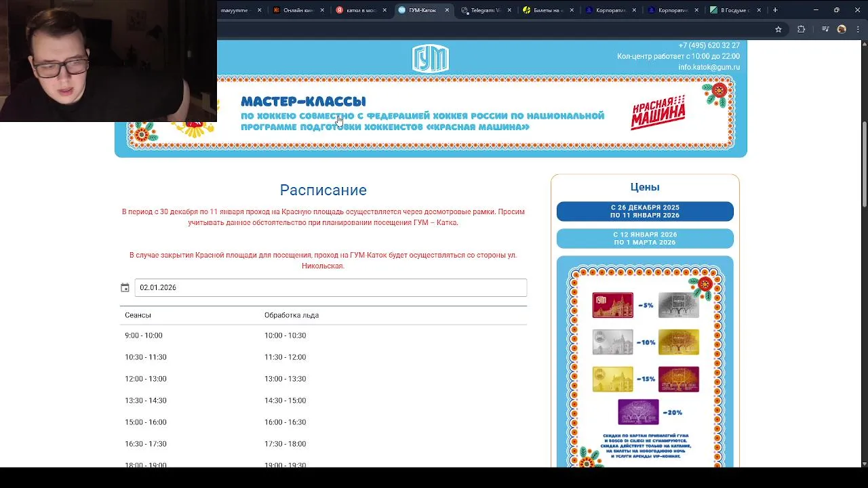Screen dimensions: 868x488
Task: Click ice treatment time 10:00 - 10:30
Action: [x=285, y=335]
